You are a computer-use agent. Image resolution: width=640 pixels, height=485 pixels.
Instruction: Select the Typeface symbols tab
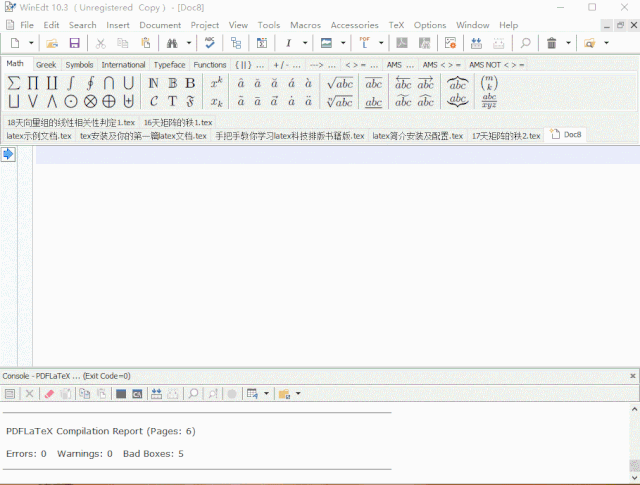(x=169, y=65)
